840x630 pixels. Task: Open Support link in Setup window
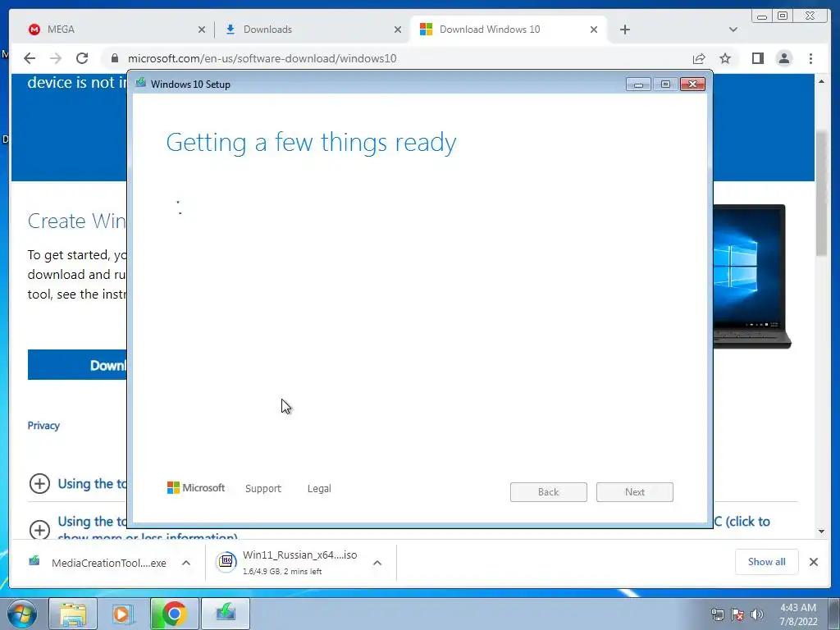(x=263, y=488)
